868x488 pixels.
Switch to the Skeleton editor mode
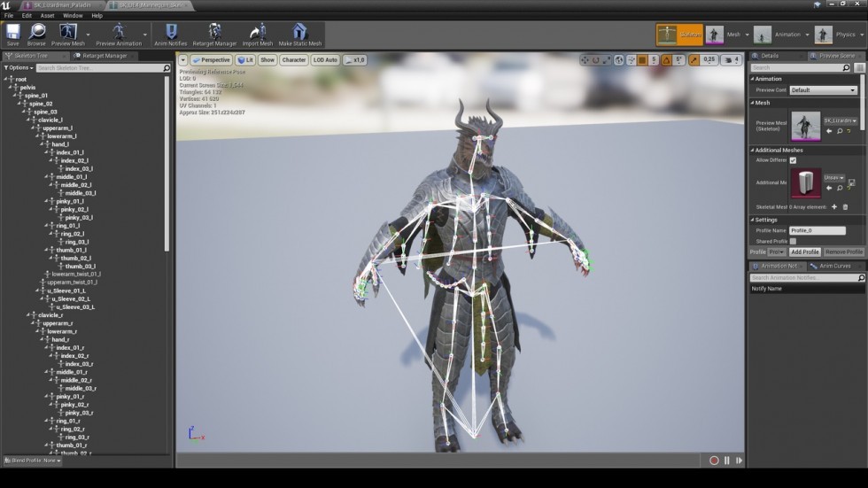click(679, 35)
